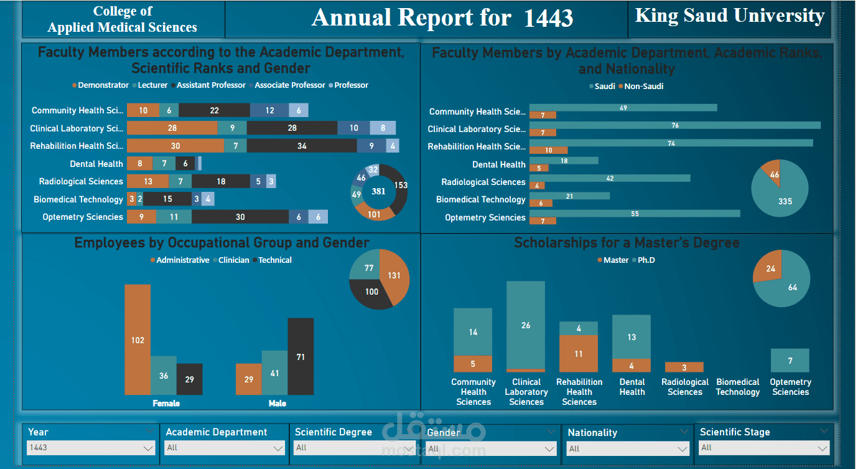This screenshot has height=469, width=868.
Task: Click Biomedical Technology Assistant Professor segment 15
Action: (x=167, y=199)
